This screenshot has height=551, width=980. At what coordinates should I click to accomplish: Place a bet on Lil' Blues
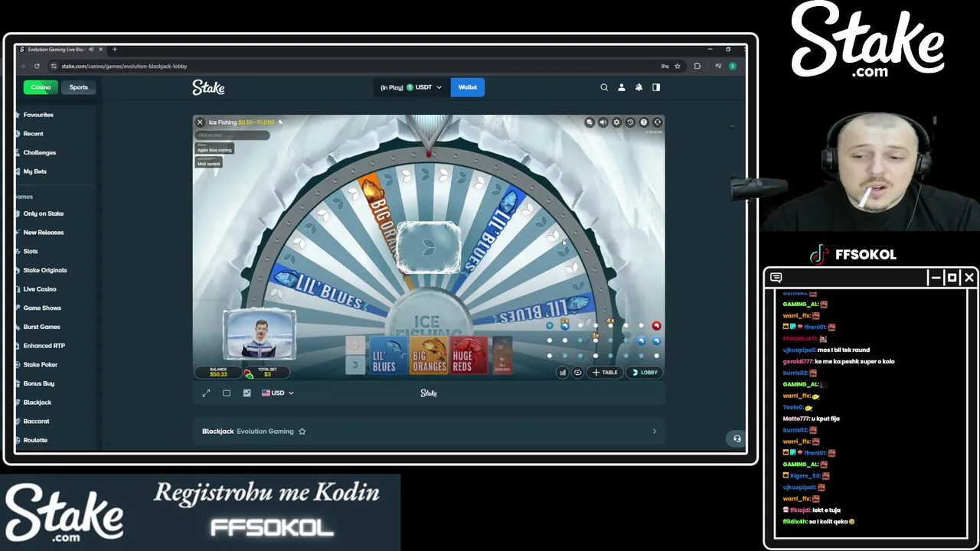[388, 356]
